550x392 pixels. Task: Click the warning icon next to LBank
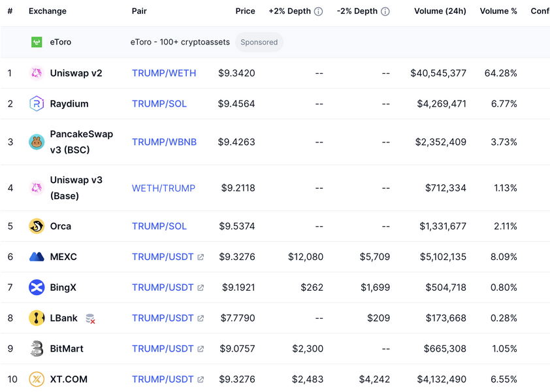[x=90, y=319]
